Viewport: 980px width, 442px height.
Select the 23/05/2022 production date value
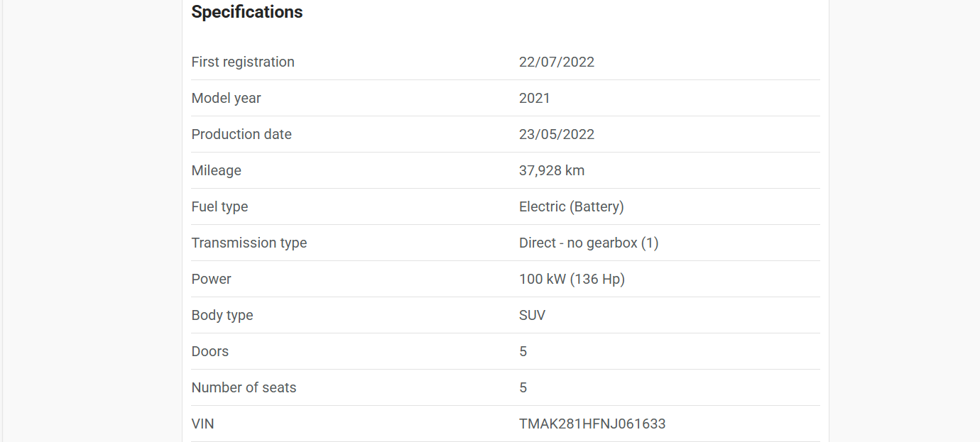[x=557, y=134]
